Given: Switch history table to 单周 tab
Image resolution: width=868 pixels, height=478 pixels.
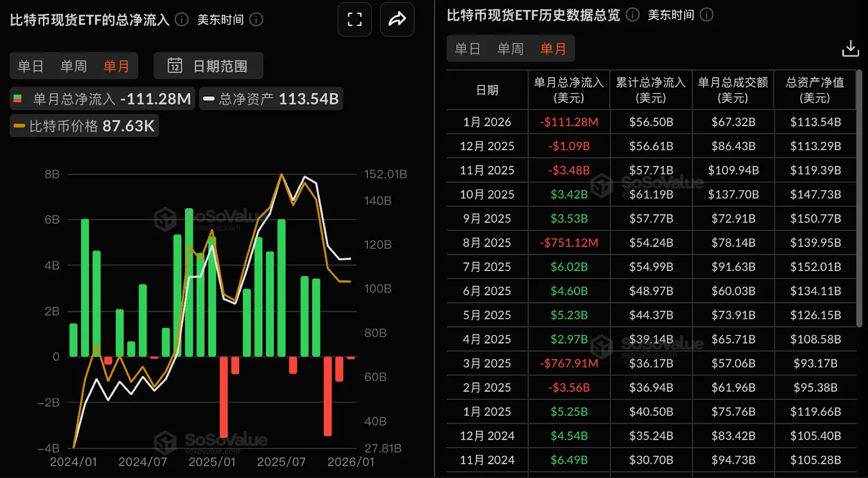Looking at the screenshot, I should (x=510, y=49).
